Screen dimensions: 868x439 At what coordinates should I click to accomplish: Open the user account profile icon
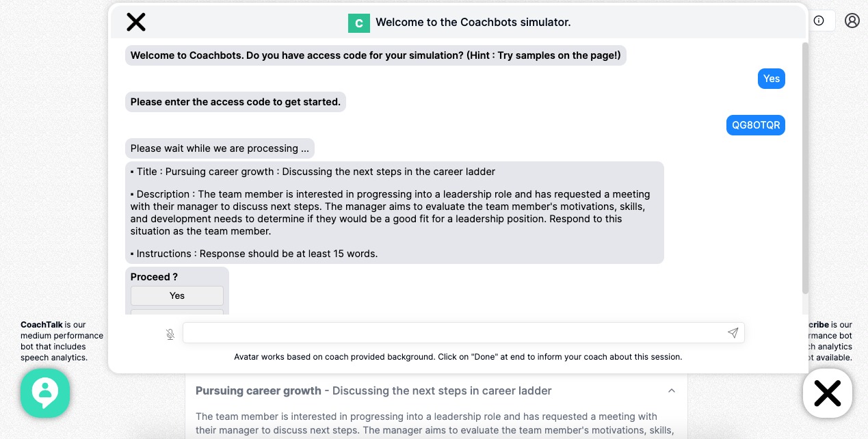click(852, 21)
